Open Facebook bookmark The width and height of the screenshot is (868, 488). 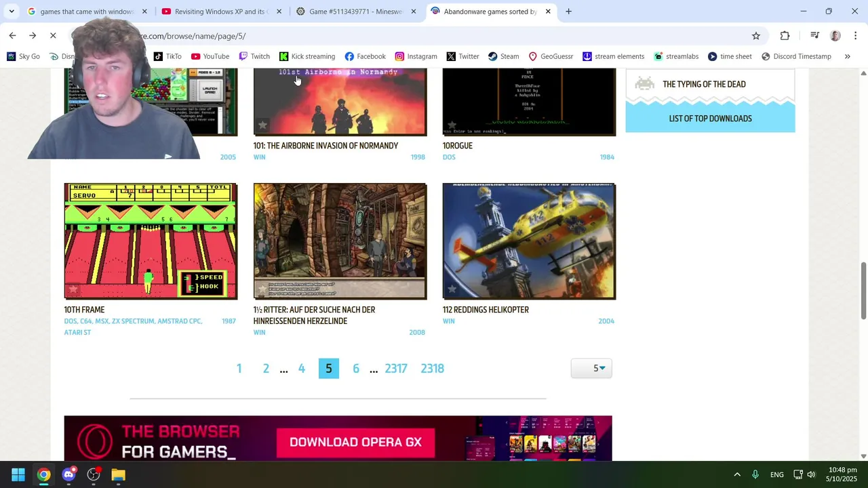[365, 56]
